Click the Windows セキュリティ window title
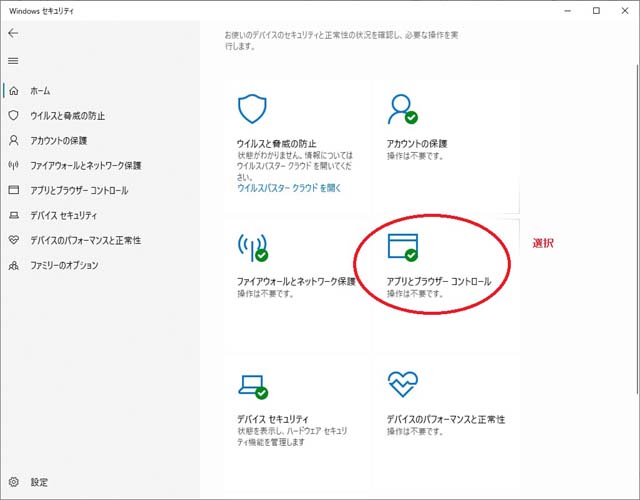The height and width of the screenshot is (500, 640). (x=41, y=11)
